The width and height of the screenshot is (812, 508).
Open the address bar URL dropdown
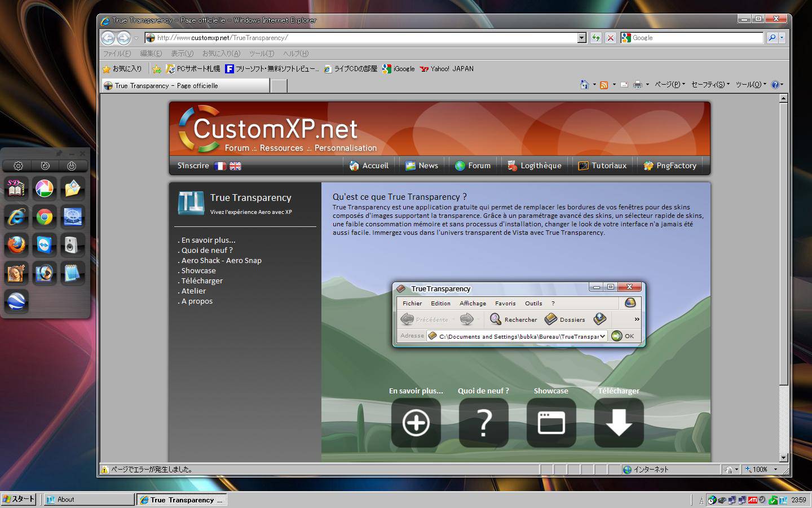(x=582, y=38)
